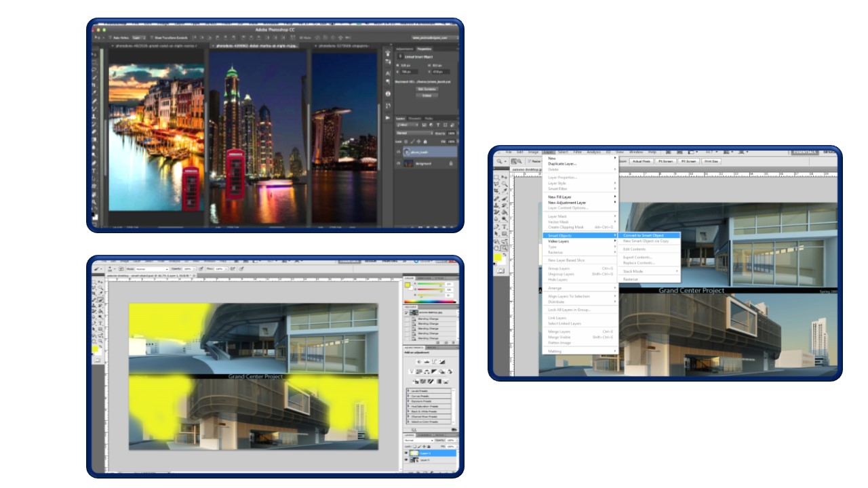Click the color spectrum ramp in Color panel

431,302
